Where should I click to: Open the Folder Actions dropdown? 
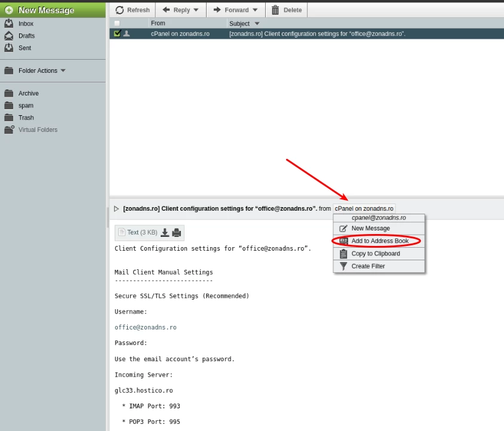point(63,70)
